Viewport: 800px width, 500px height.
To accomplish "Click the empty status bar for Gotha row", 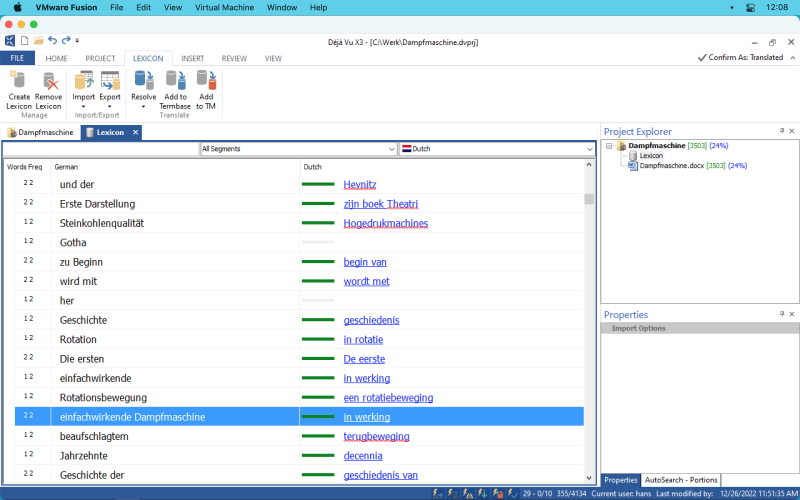I will (318, 242).
